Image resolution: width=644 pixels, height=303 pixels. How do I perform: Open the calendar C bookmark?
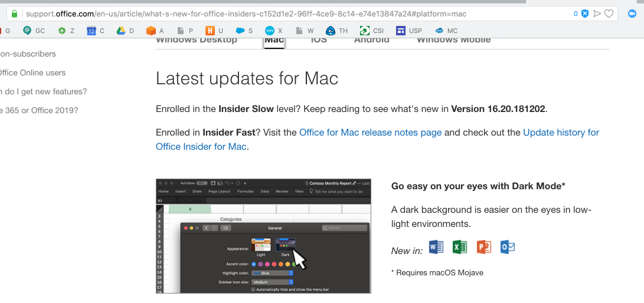coord(96,31)
